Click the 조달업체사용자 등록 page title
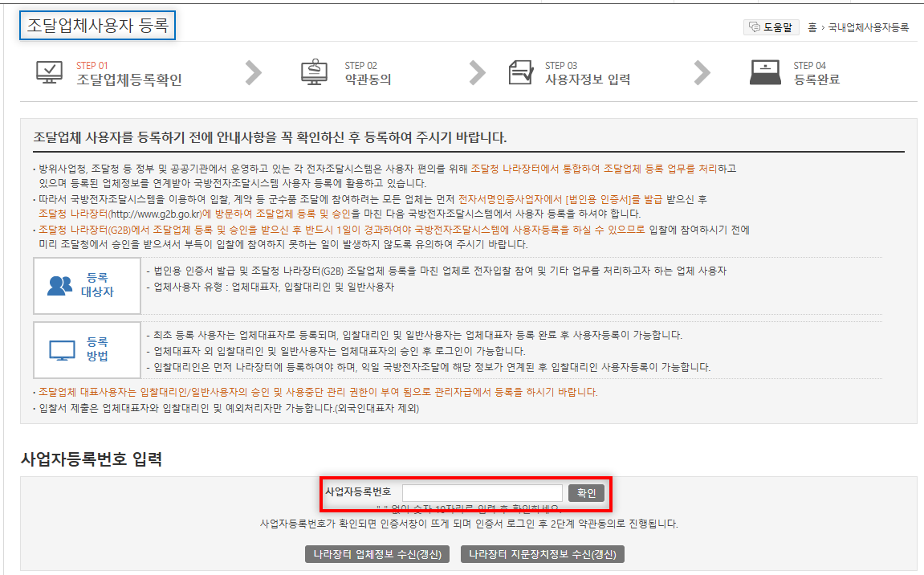This screenshot has height=575, width=924. [x=97, y=25]
